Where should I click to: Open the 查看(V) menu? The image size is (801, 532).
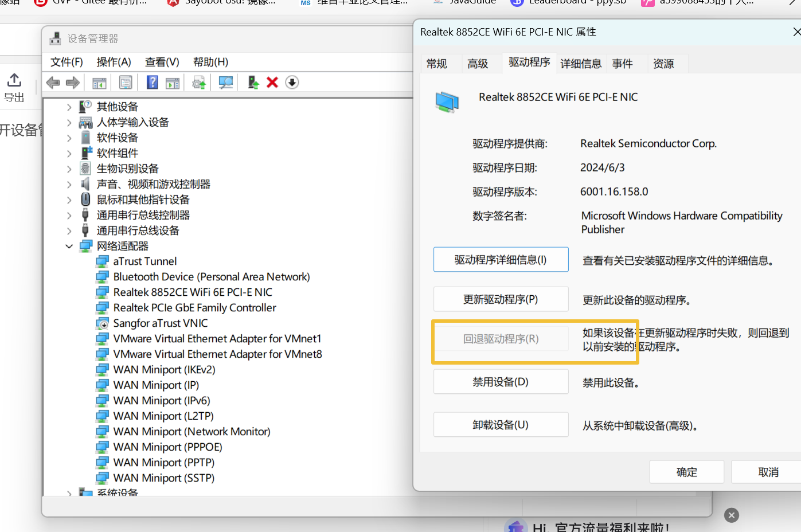pyautogui.click(x=162, y=62)
